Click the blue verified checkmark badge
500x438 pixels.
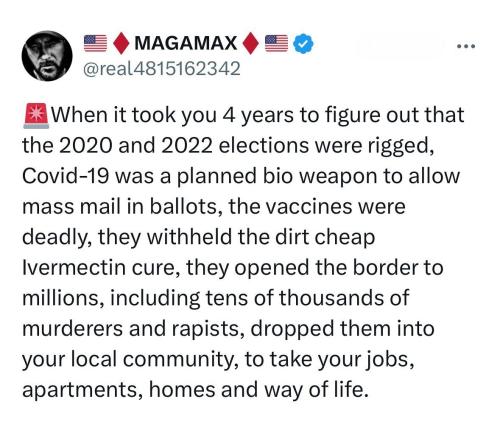coord(303,44)
